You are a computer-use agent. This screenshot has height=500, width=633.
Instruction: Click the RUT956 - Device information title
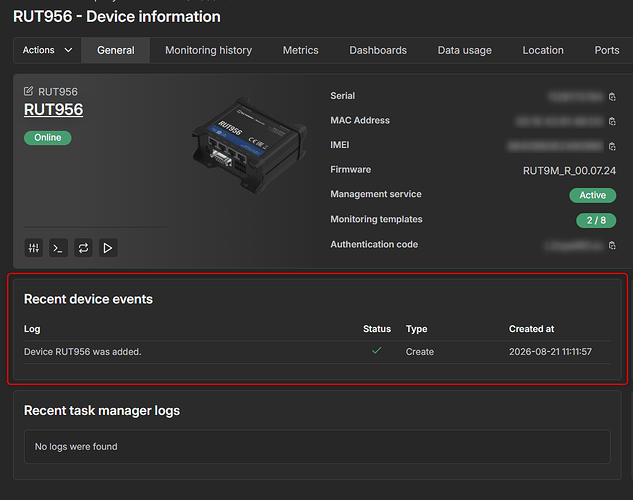117,17
